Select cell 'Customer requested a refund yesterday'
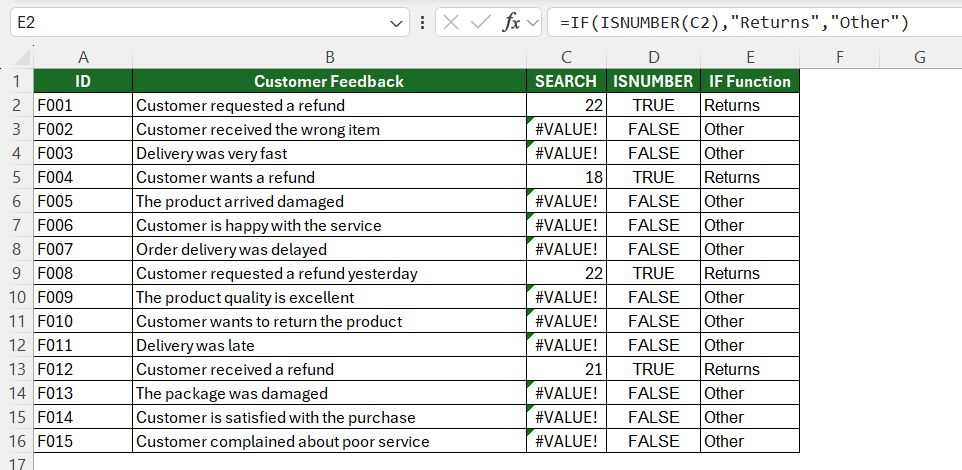962x470 pixels. click(x=329, y=273)
